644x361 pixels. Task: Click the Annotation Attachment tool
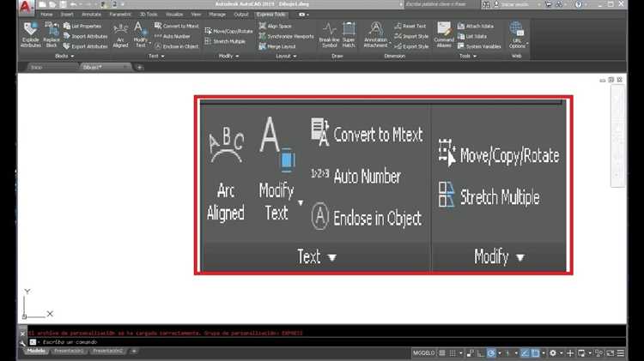pyautogui.click(x=375, y=35)
